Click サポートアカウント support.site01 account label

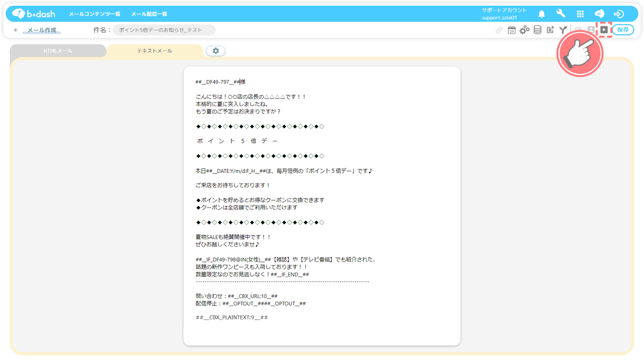[504, 14]
